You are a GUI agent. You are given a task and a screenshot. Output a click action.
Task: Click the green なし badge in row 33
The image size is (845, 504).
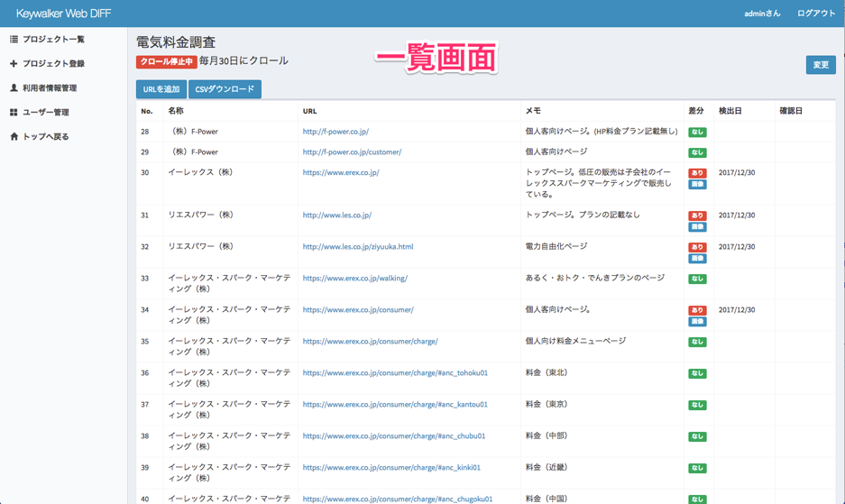point(697,279)
